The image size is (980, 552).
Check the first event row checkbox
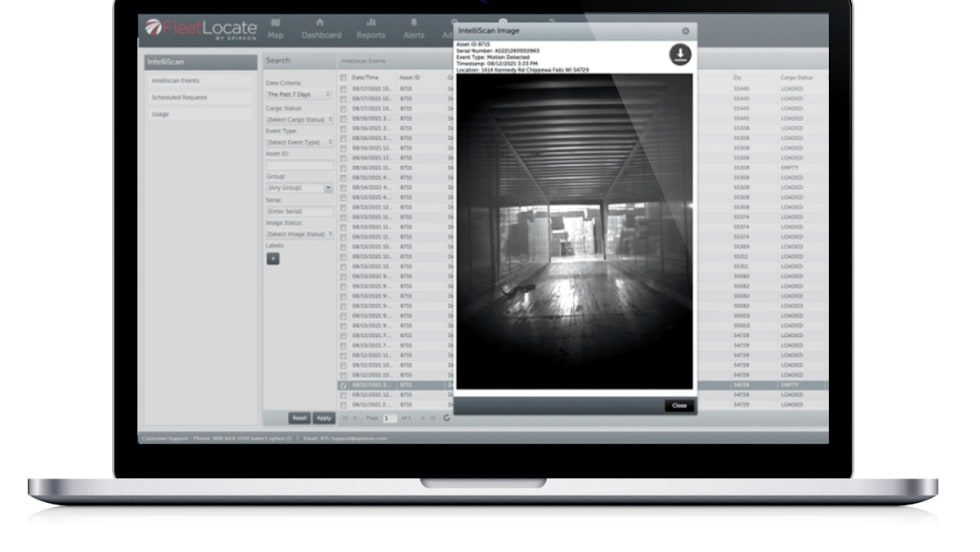[x=344, y=89]
